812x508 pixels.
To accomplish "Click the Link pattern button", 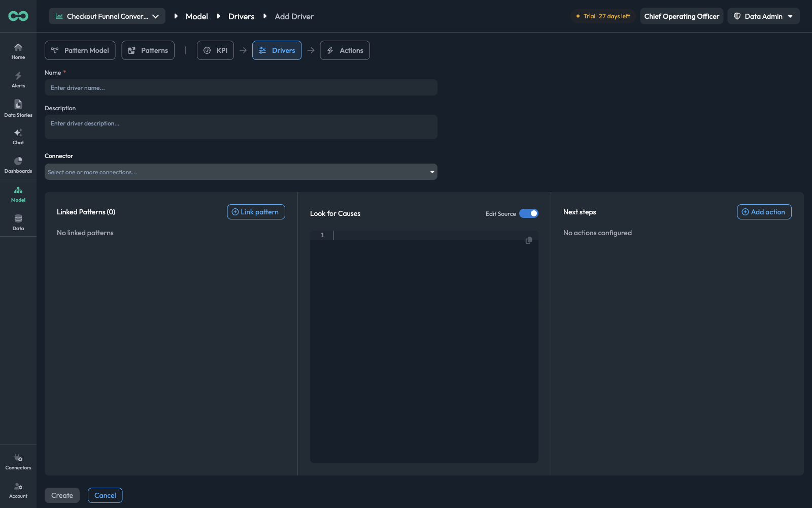I will coord(256,212).
